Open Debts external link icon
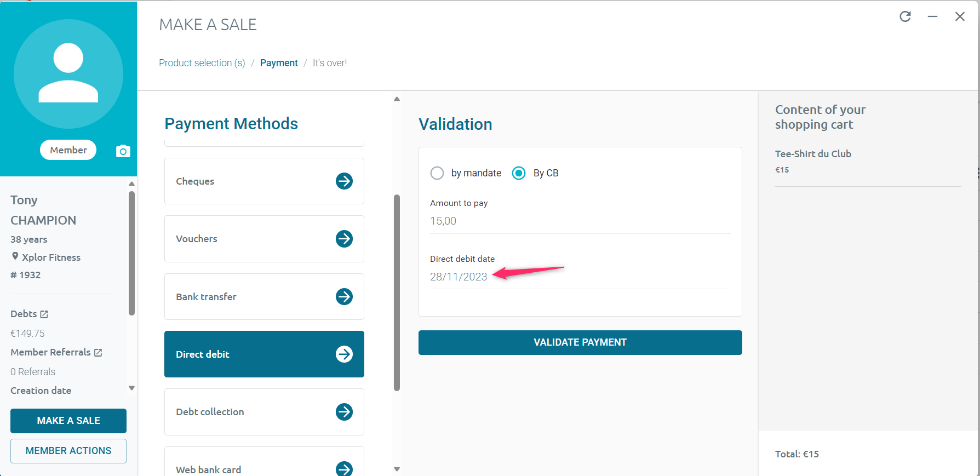The image size is (980, 476). point(44,314)
